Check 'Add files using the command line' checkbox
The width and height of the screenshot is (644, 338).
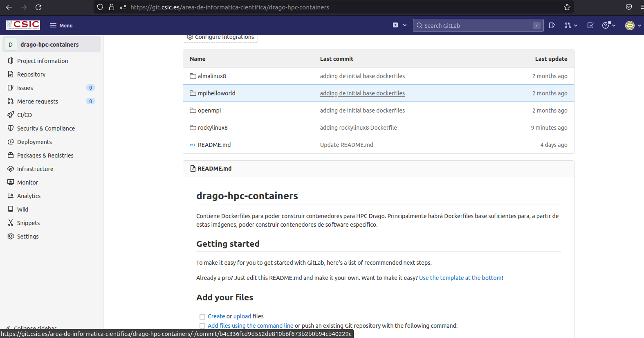tap(202, 326)
